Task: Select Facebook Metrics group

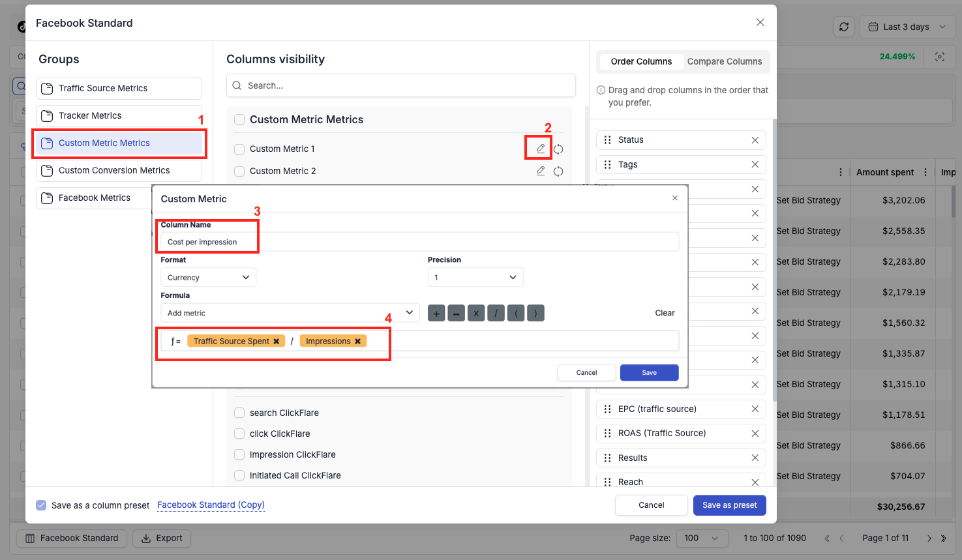Action: click(95, 198)
